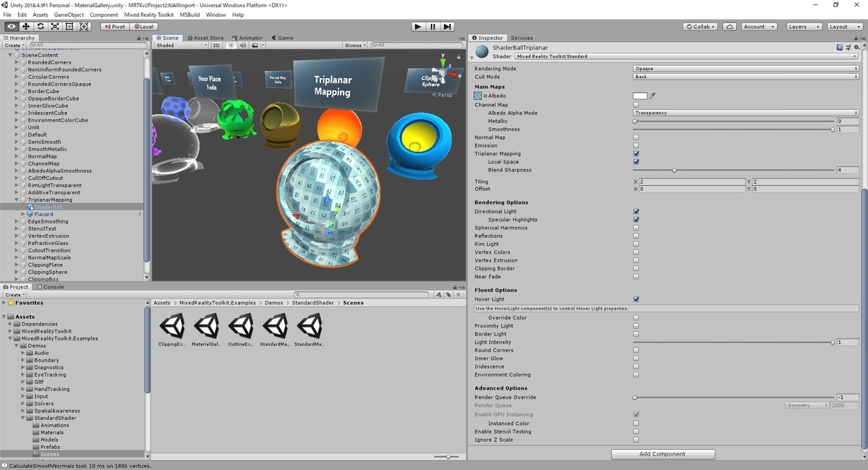The image size is (868, 470).
Task: Select the Hand view tool
Action: tap(12, 26)
